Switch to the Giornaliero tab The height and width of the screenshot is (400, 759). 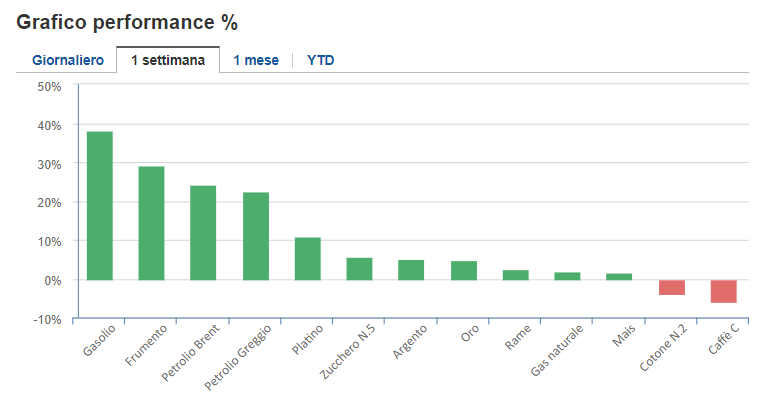point(68,60)
